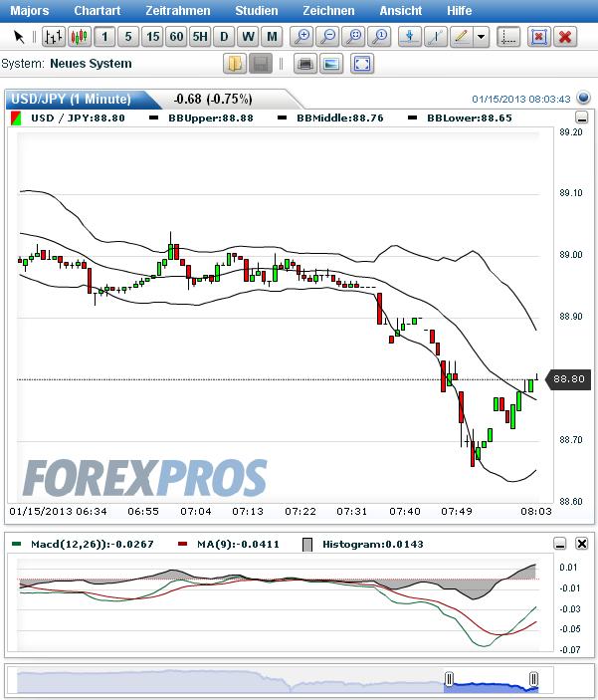Image resolution: width=598 pixels, height=700 pixels.
Task: Set timeframe to 5 minutes
Action: tap(128, 37)
